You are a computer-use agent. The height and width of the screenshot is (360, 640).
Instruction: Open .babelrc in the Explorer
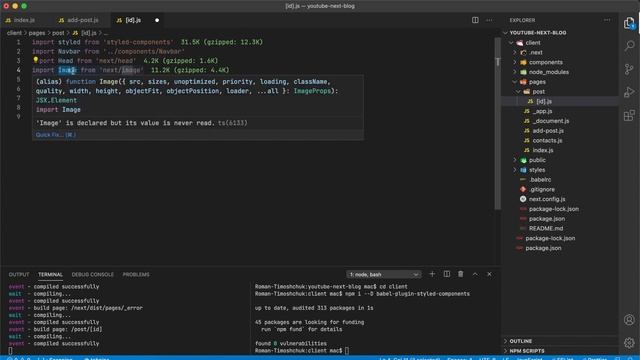point(540,180)
